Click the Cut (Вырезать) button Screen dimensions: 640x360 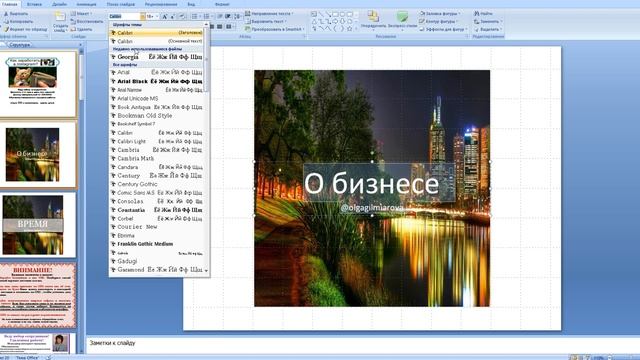coord(16,13)
